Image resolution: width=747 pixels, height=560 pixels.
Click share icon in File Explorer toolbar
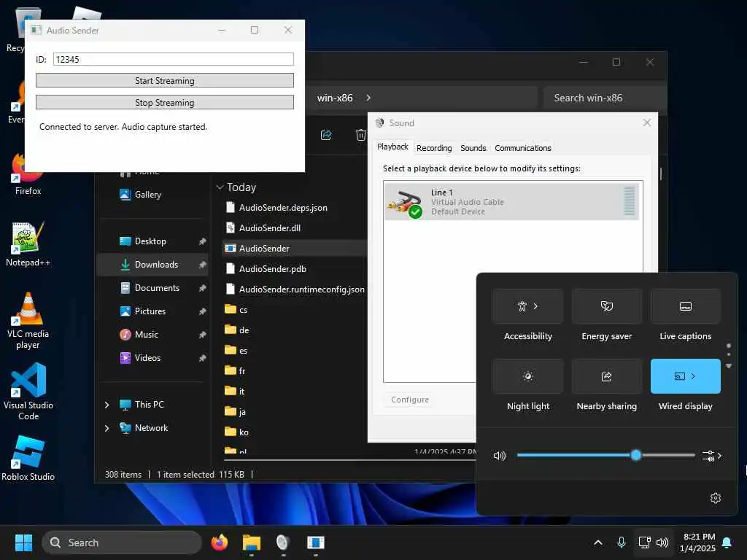(326, 135)
